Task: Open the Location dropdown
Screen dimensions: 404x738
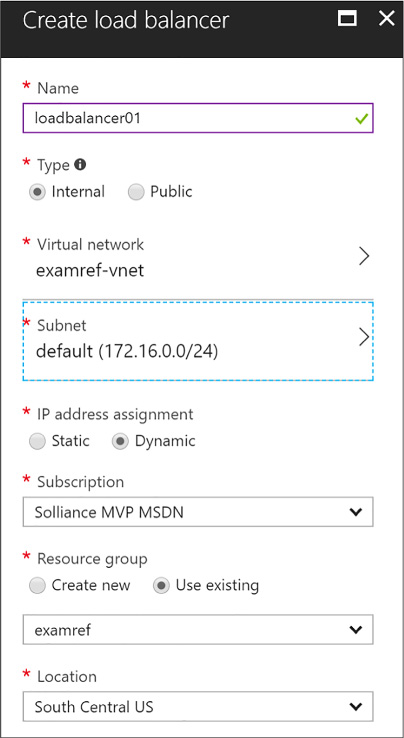Action: [x=198, y=706]
